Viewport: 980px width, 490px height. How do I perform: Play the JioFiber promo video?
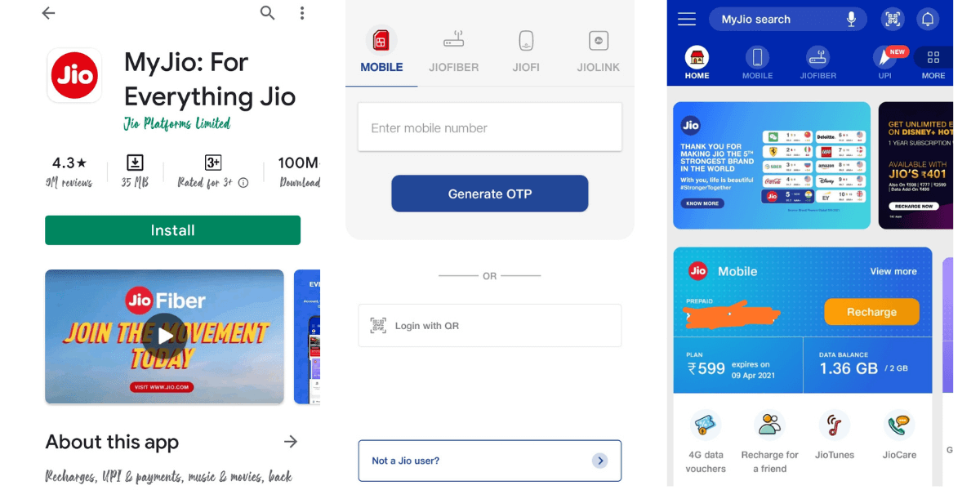(x=165, y=336)
